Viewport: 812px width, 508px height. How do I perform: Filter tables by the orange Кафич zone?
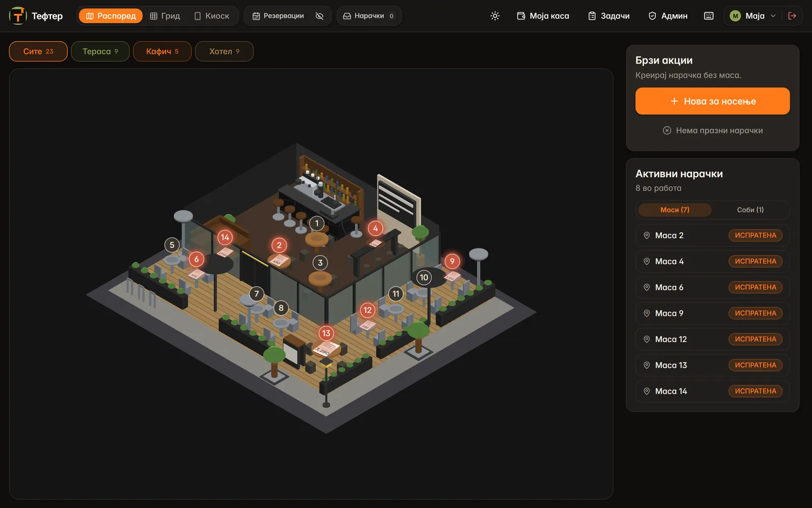162,51
